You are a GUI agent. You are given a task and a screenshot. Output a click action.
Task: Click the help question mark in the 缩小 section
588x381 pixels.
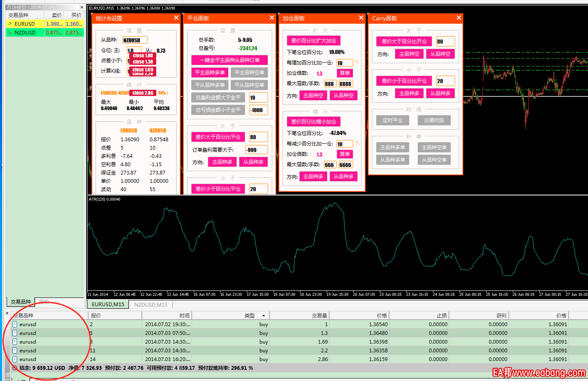357,143
